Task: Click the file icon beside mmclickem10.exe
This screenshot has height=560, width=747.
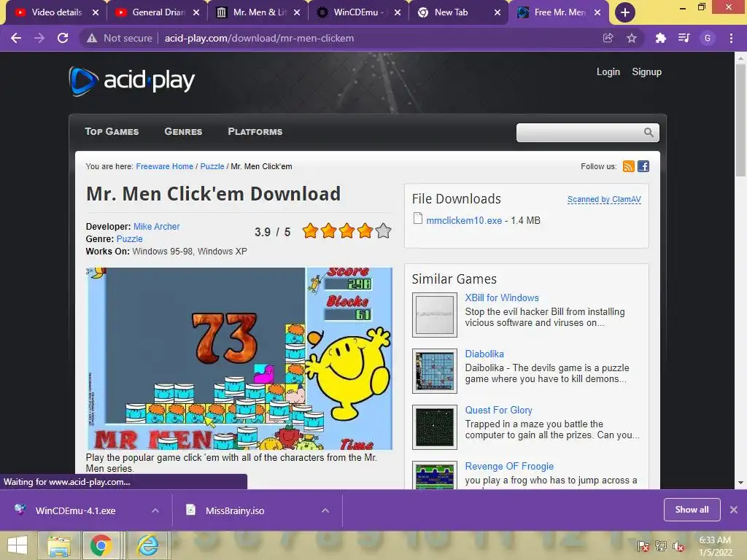Action: point(418,219)
